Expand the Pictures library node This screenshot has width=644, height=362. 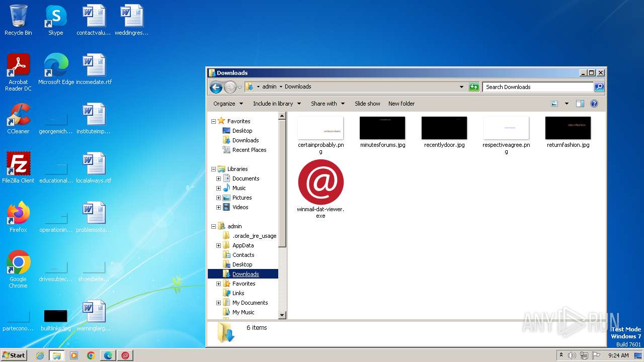218,198
